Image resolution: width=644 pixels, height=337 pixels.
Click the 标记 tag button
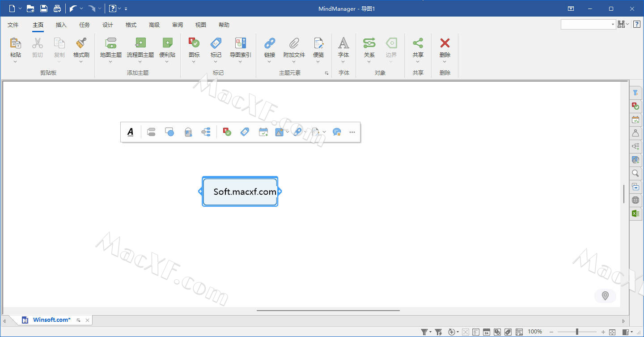[x=216, y=48]
